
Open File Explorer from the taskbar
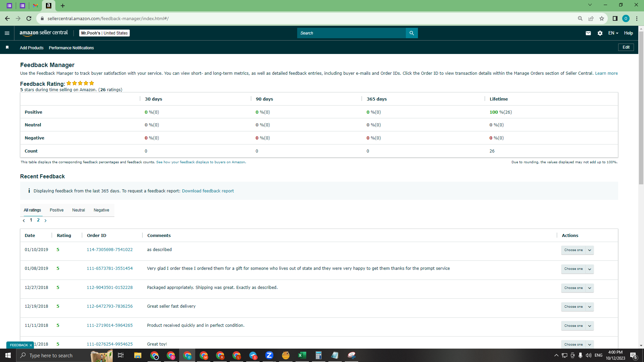[138, 355]
